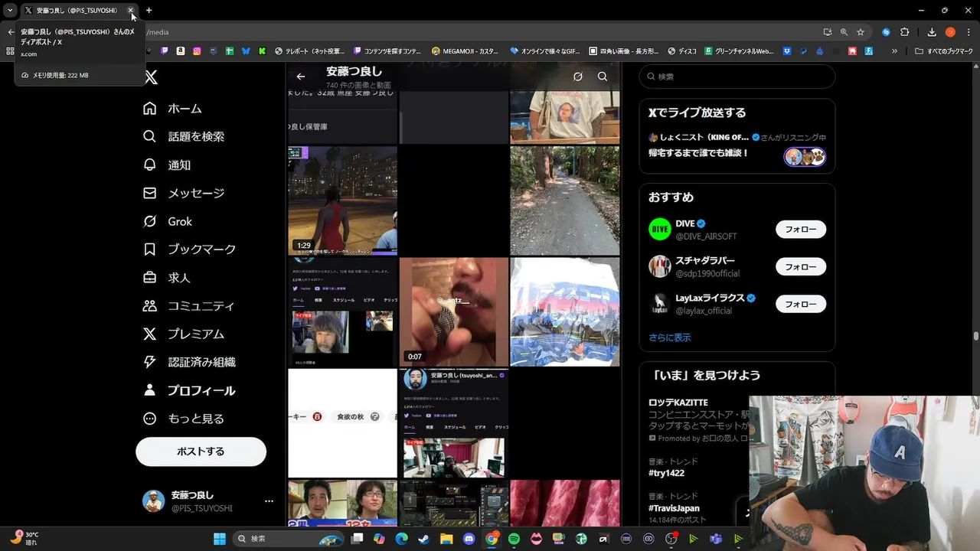Screen dimensions: 980x551
Task: Open the 食欲の秋 white image thumbnail
Action: 342,423
